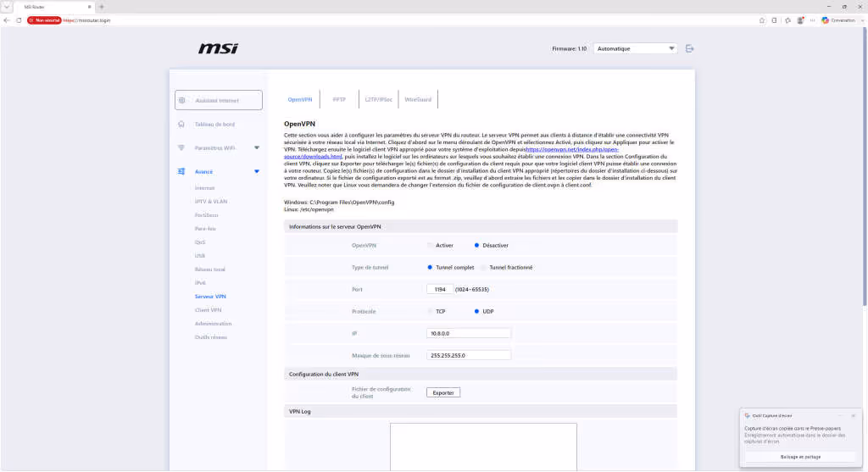Switch to the WireGuard tab
This screenshot has height=472, width=868.
click(418, 100)
